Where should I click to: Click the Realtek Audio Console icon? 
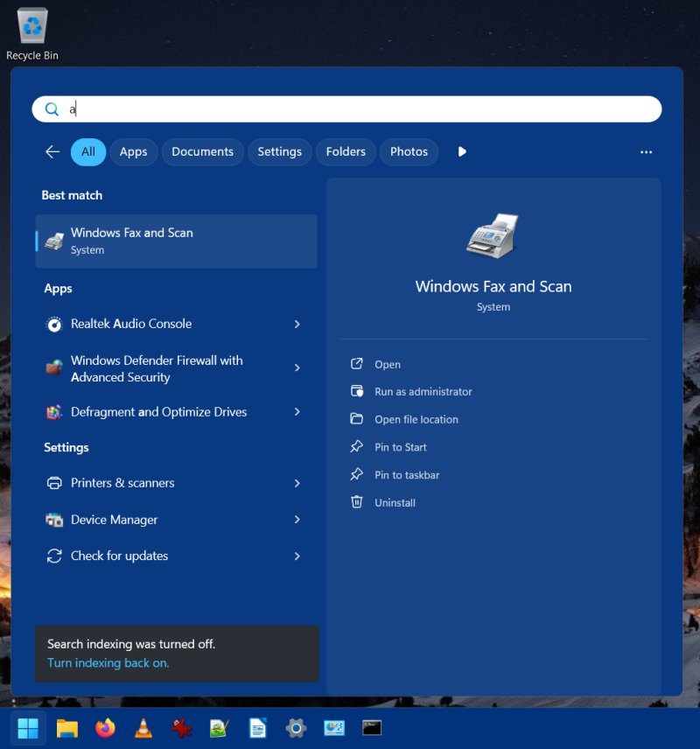(x=54, y=325)
